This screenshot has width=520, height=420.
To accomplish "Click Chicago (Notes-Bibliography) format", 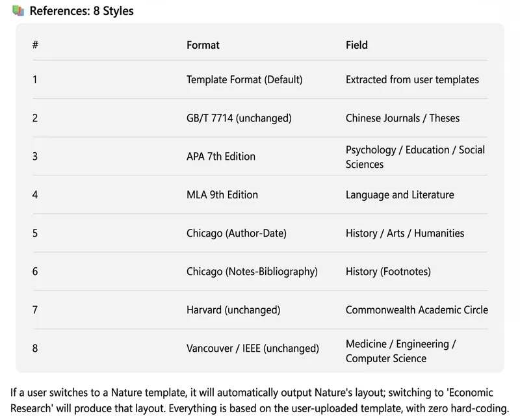I will point(252,272).
